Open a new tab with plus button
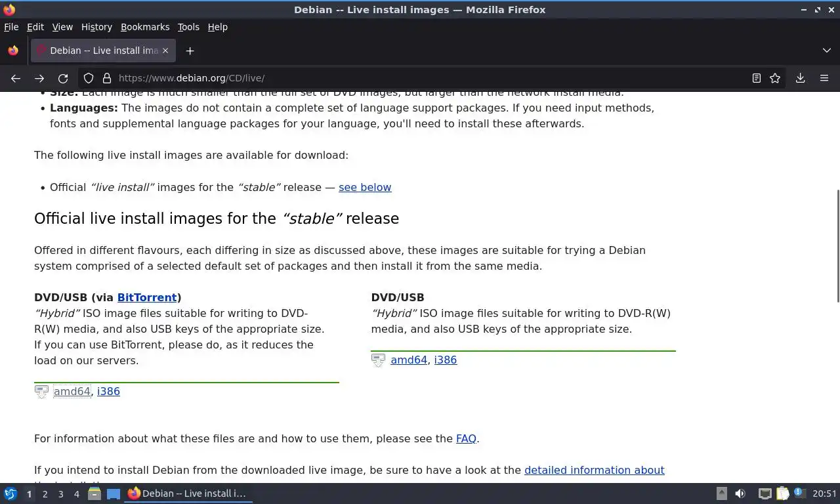Screen dimensions: 840x504 tap(190, 51)
